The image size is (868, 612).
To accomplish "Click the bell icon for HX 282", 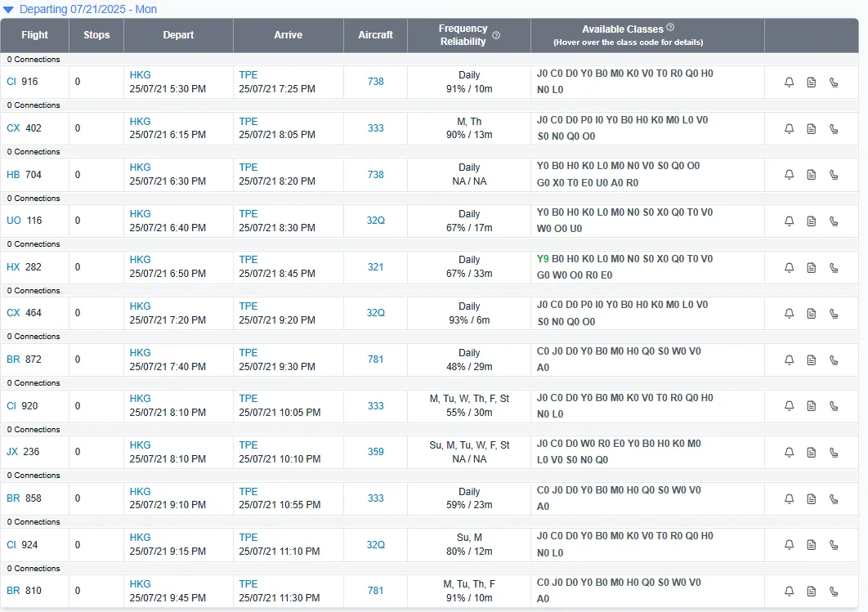I will click(x=790, y=268).
